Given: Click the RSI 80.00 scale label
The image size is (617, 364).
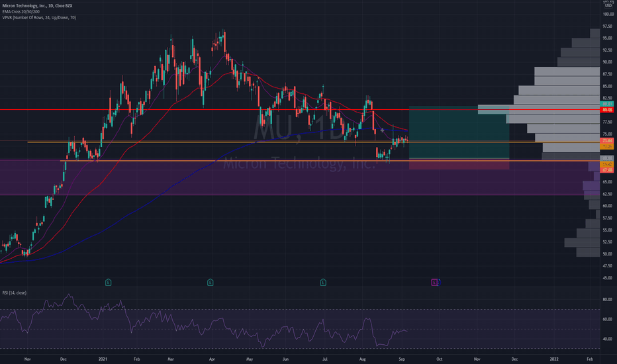Looking at the screenshot, I should point(607,299).
